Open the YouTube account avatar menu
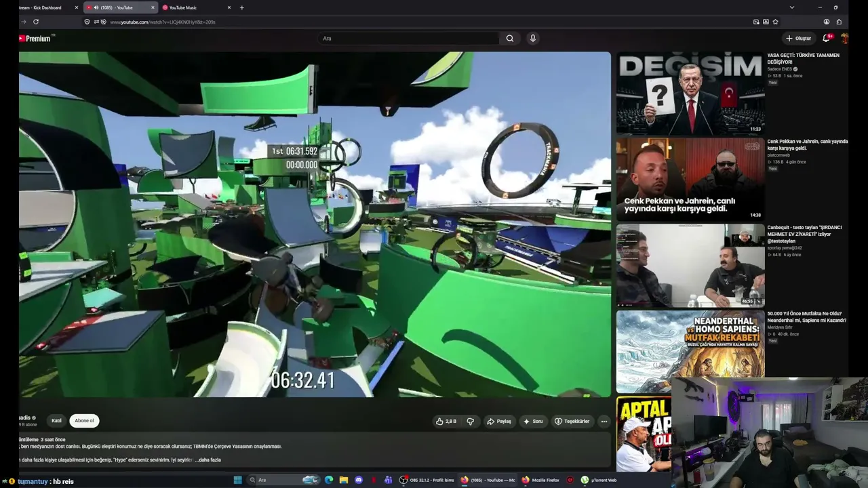This screenshot has width=868, height=488. 844,39
